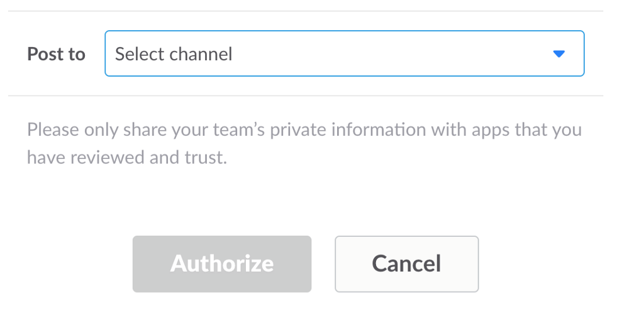Screen dimensions: 644x318
Task: Click the blue triangle in channel selector
Action: 558,54
